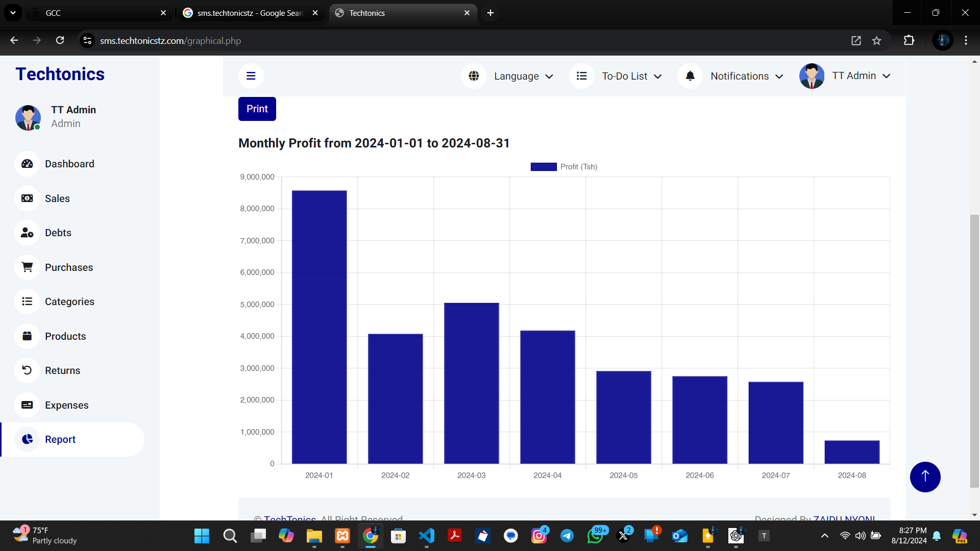
Task: Click the Notifications bell icon
Action: pyautogui.click(x=690, y=76)
